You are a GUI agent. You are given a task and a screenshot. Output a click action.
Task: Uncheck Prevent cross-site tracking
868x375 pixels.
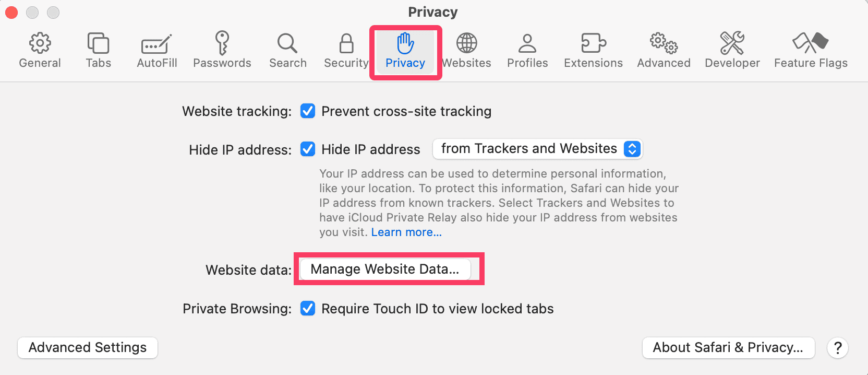308,111
